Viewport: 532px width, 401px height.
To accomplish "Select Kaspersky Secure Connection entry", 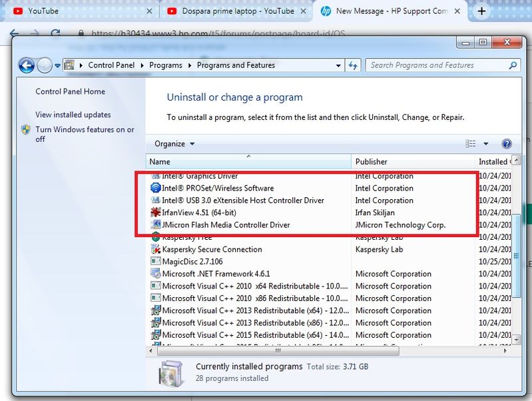I will [x=212, y=249].
